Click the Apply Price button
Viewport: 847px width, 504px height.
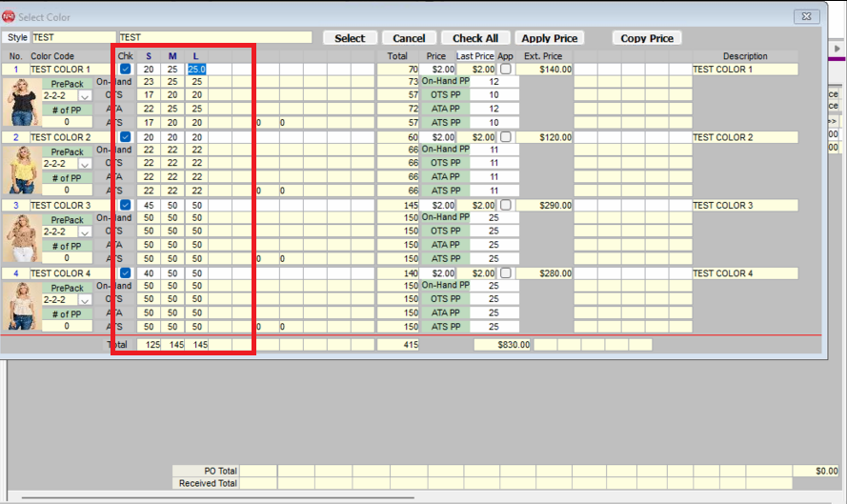tap(550, 38)
